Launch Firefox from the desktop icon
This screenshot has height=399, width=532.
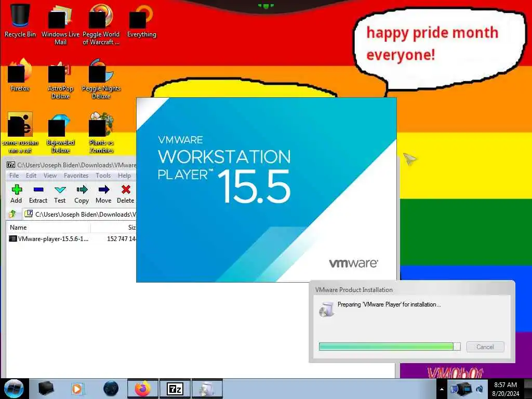click(20, 75)
